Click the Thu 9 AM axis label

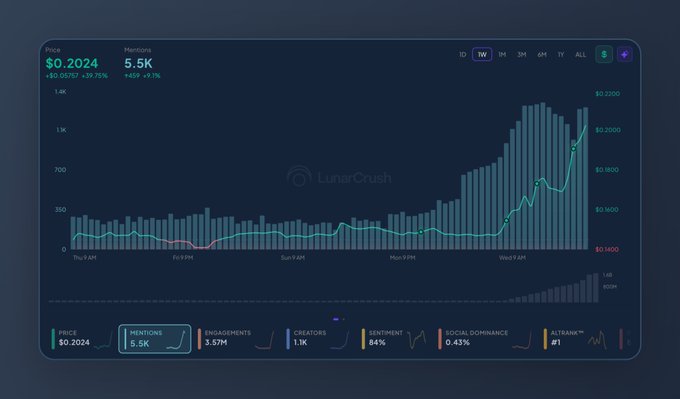pyautogui.click(x=85, y=258)
